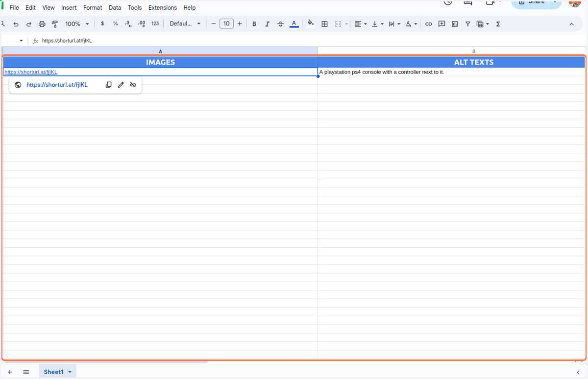Open text wrapping dropdown

pos(394,24)
